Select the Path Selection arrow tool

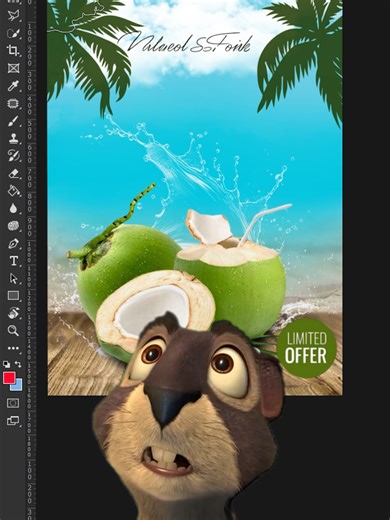[13, 278]
